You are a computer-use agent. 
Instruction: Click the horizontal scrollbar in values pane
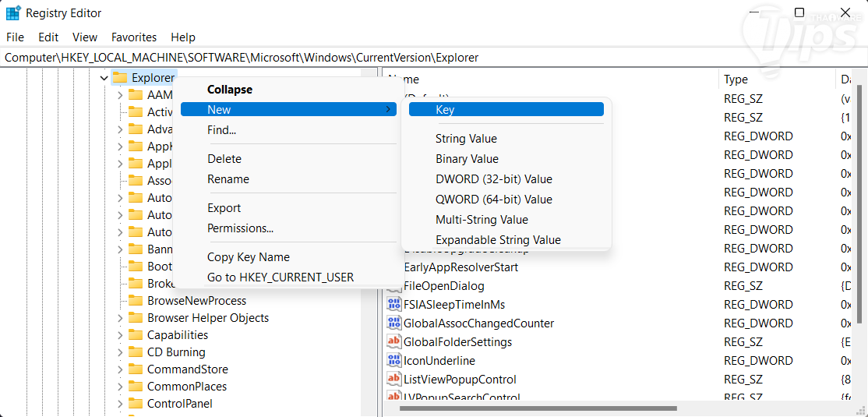coord(538,408)
